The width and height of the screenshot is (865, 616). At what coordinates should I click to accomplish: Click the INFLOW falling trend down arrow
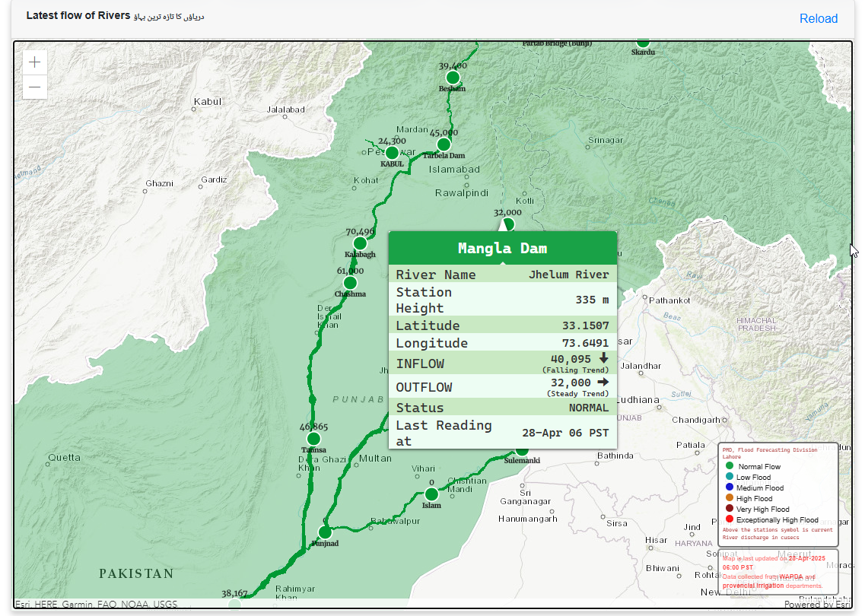(604, 358)
